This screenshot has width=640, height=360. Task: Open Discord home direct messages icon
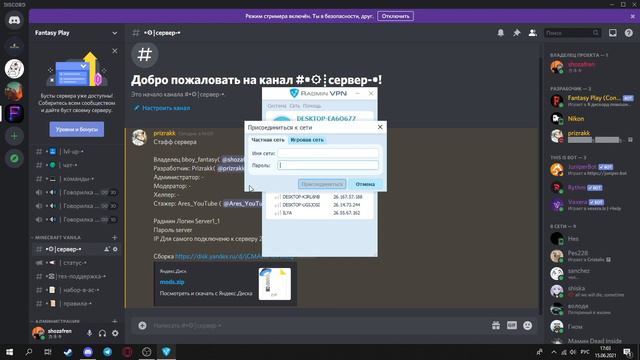pos(14,20)
